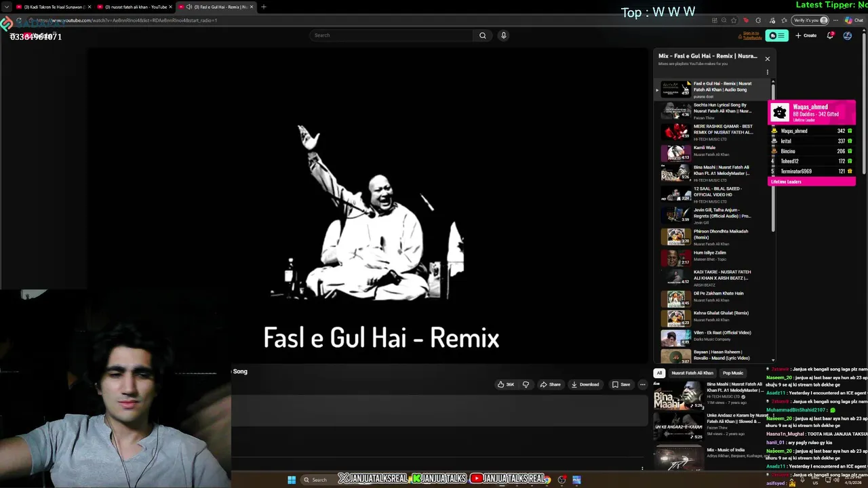Image resolution: width=868 pixels, height=488 pixels.
Task: Open browser favorites list icon
Action: [x=784, y=20]
